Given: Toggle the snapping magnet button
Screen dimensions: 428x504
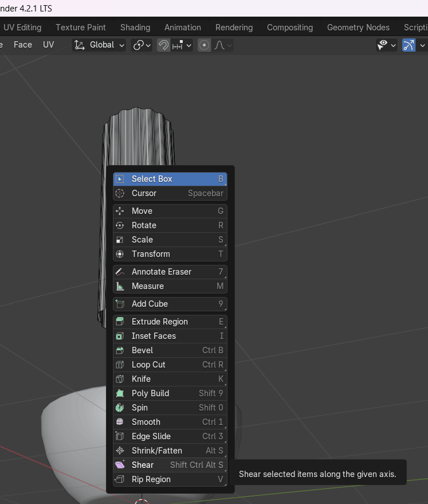Looking at the screenshot, I should tap(164, 45).
